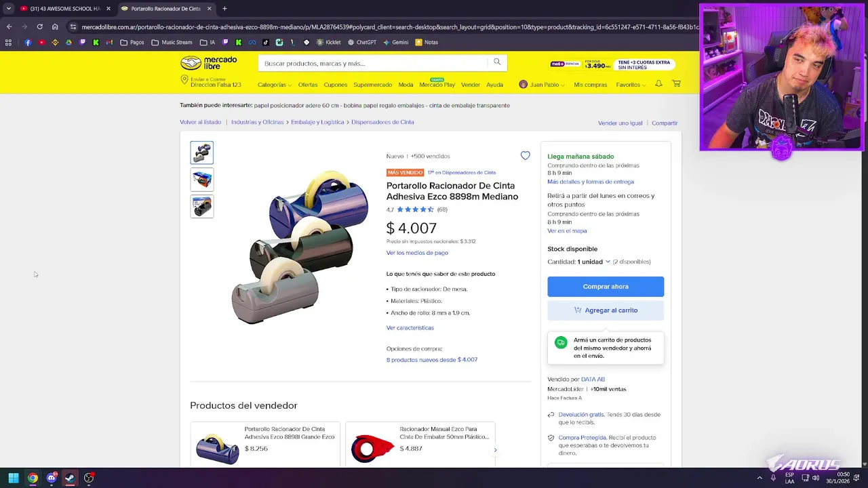
Task: Click the search magnifier icon
Action: [497, 62]
